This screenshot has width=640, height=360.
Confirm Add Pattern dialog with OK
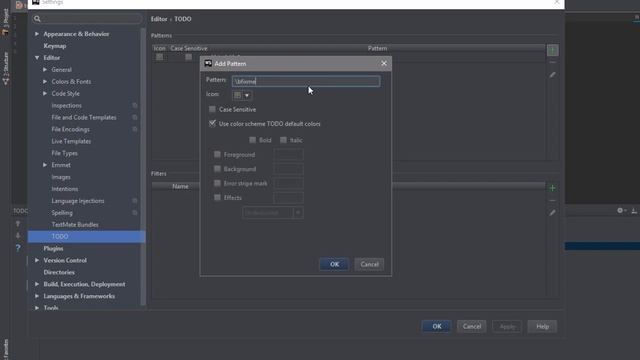point(334,264)
